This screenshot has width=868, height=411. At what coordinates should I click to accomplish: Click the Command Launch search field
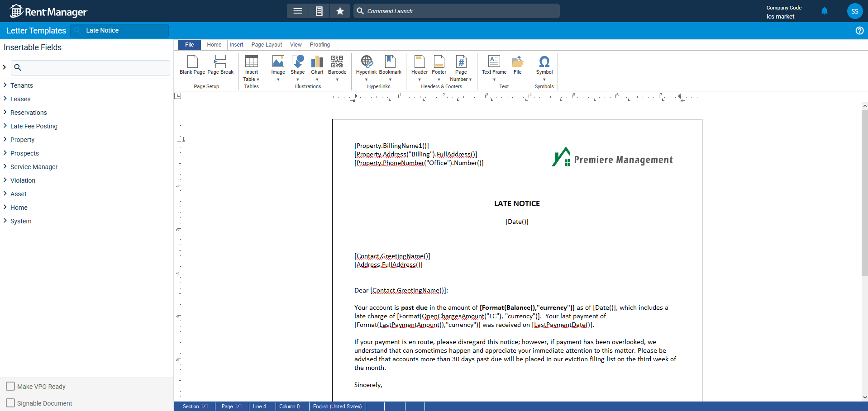click(456, 10)
